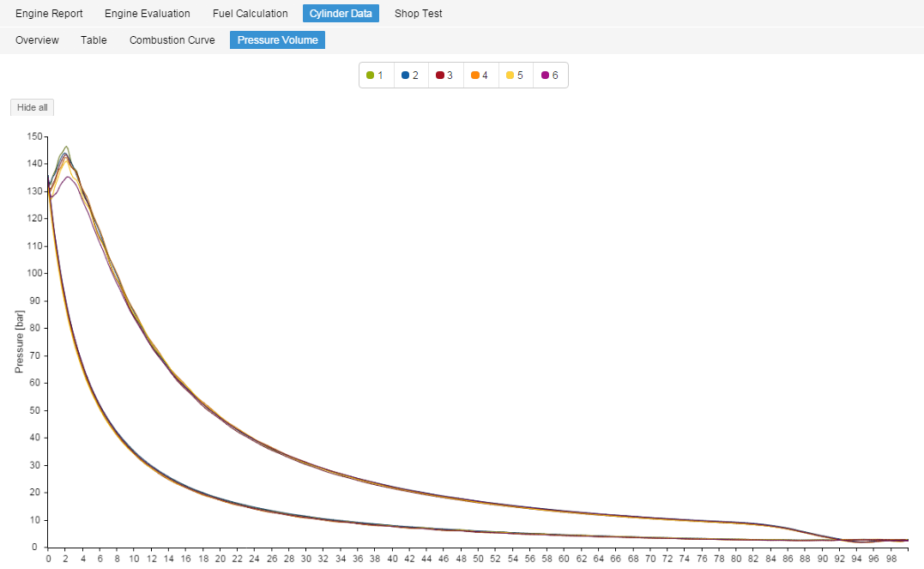The height and width of the screenshot is (569, 924).
Task: Open the cylinder 5 legend item
Action: click(x=515, y=75)
